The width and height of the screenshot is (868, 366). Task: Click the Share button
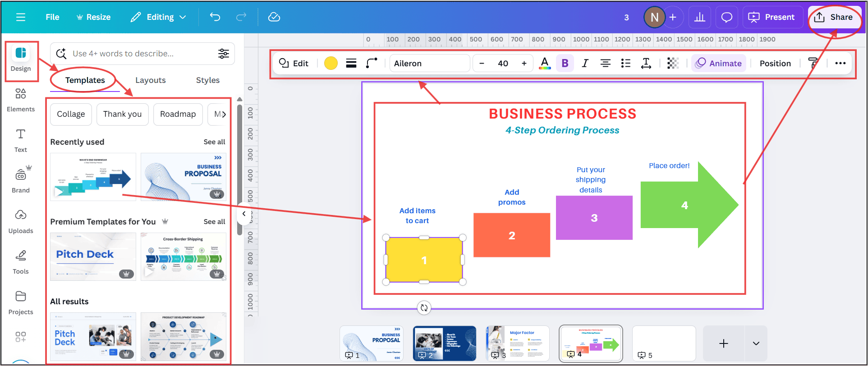point(834,17)
